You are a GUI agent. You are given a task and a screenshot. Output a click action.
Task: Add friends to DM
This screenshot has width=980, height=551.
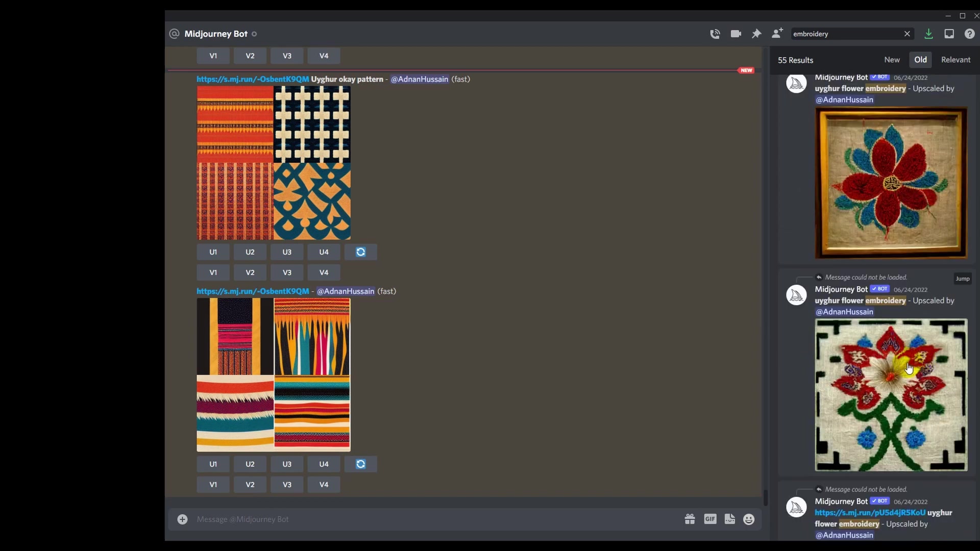(x=777, y=34)
